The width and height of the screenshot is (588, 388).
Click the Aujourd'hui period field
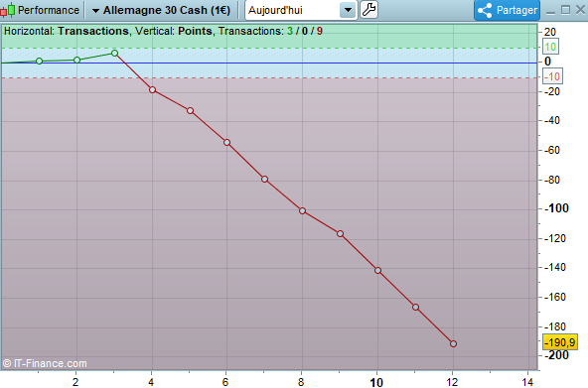[301, 10]
